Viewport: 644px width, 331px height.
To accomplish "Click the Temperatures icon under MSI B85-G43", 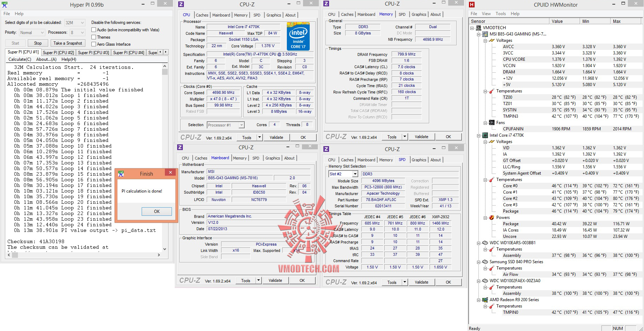I will (x=492, y=91).
